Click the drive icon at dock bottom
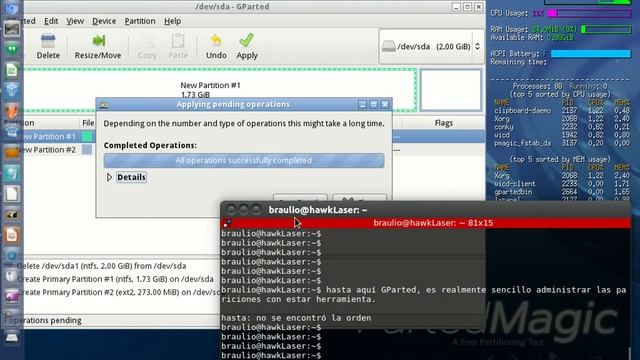The height and width of the screenshot is (360, 640). click(12, 338)
